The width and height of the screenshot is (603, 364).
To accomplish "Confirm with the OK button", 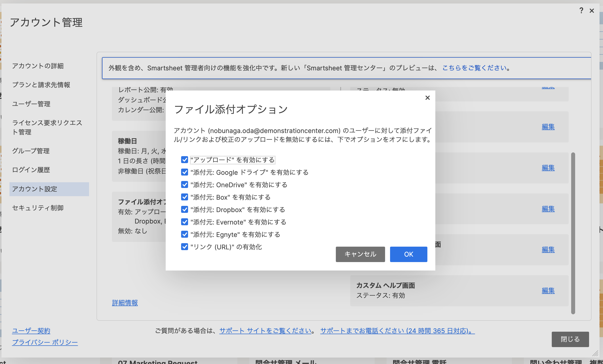I will (x=408, y=254).
